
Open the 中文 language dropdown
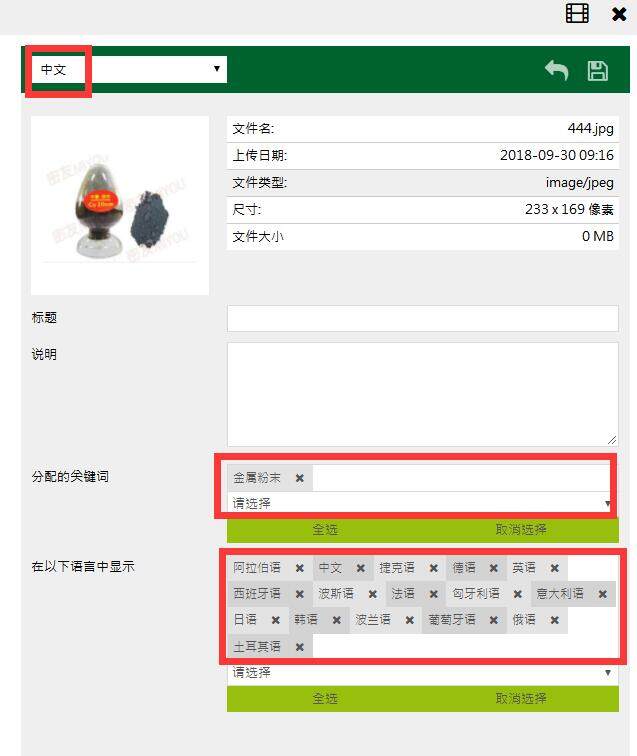(x=129, y=69)
